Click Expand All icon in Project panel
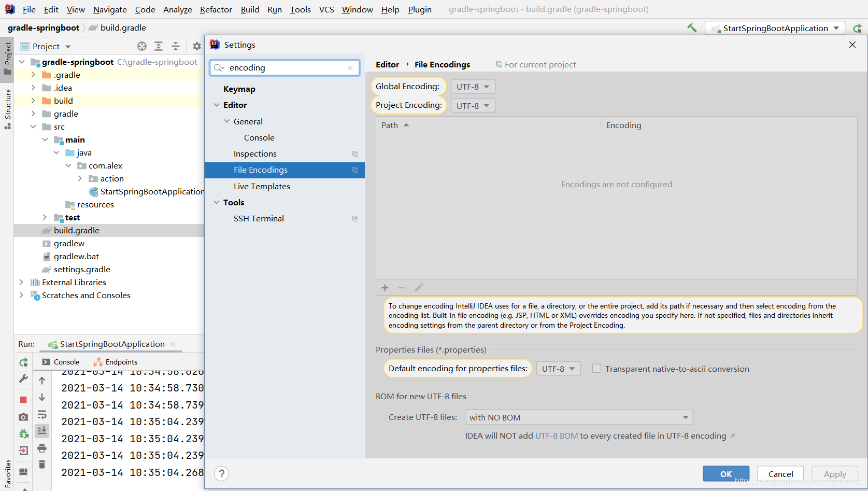 point(159,46)
